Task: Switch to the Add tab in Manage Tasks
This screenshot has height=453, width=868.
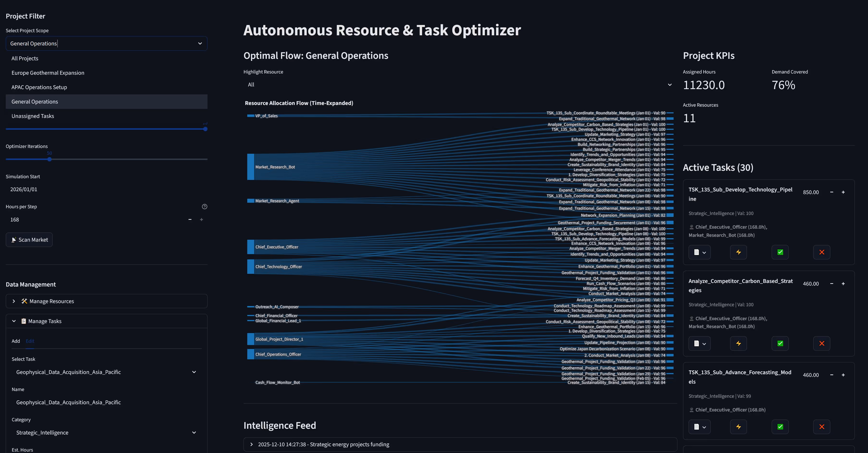Action: coord(16,341)
